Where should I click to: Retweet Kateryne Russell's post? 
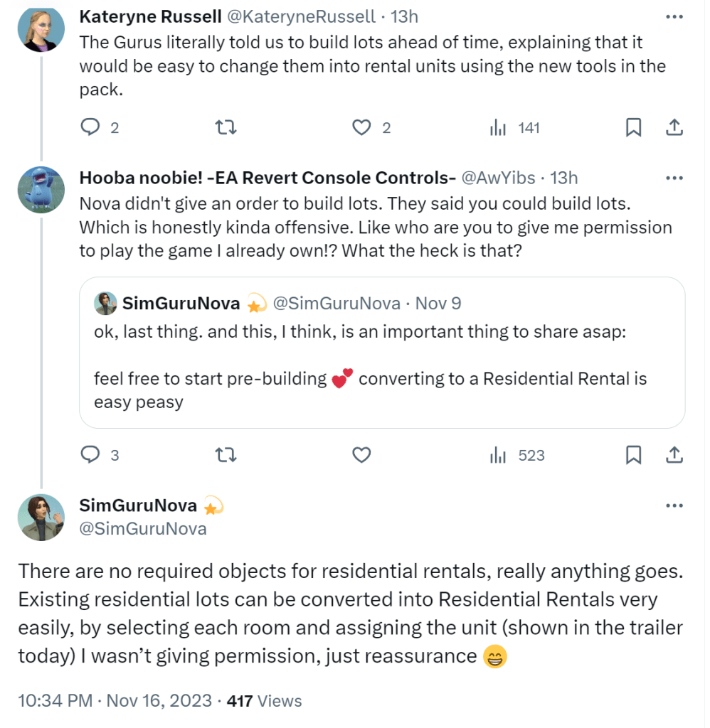pyautogui.click(x=226, y=128)
